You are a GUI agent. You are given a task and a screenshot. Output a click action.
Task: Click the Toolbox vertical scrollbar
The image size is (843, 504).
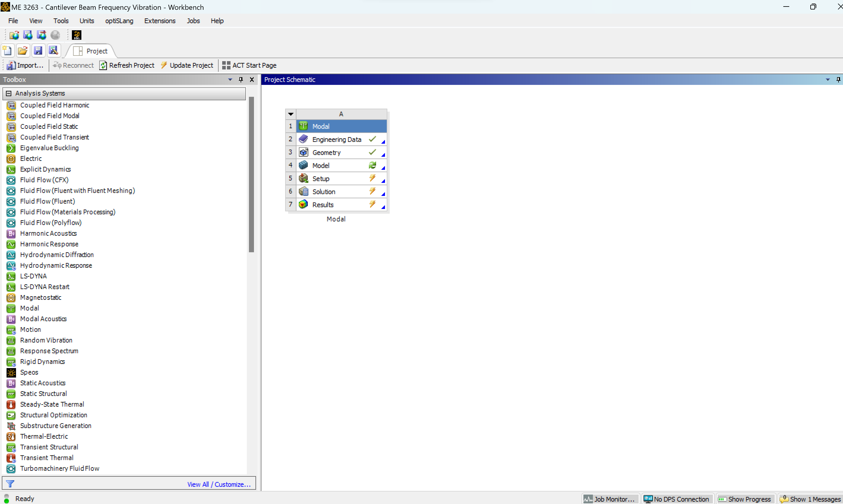(251, 175)
